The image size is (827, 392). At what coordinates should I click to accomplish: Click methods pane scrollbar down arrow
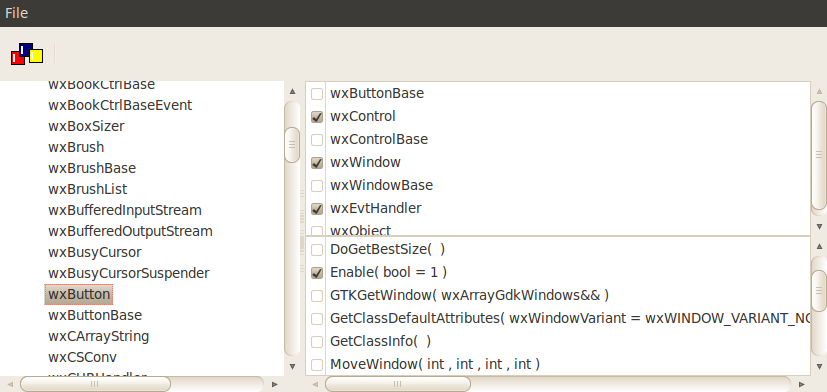(819, 366)
